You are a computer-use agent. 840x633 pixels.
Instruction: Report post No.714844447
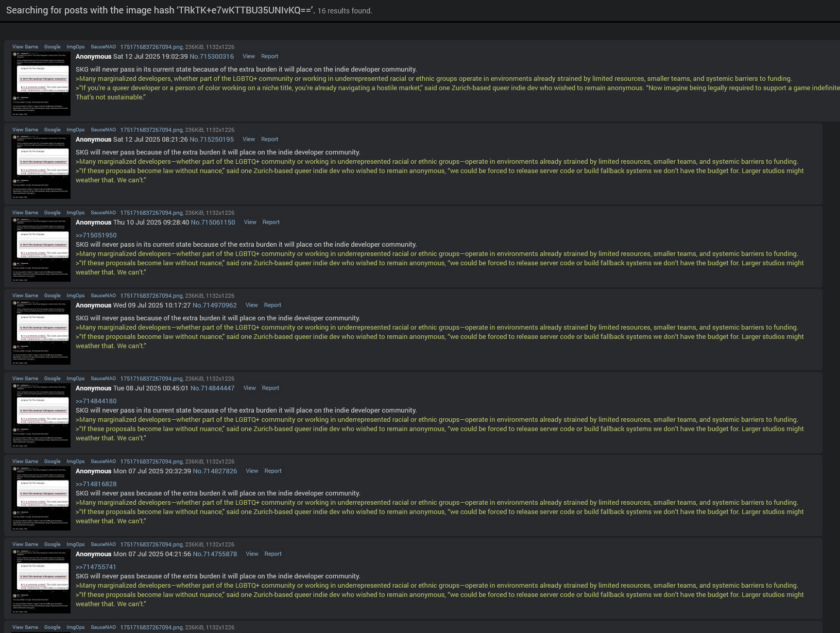pos(270,388)
